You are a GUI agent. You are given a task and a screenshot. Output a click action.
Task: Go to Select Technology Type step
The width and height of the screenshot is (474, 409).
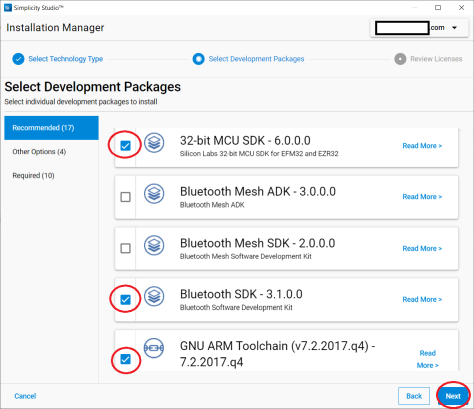coord(66,59)
